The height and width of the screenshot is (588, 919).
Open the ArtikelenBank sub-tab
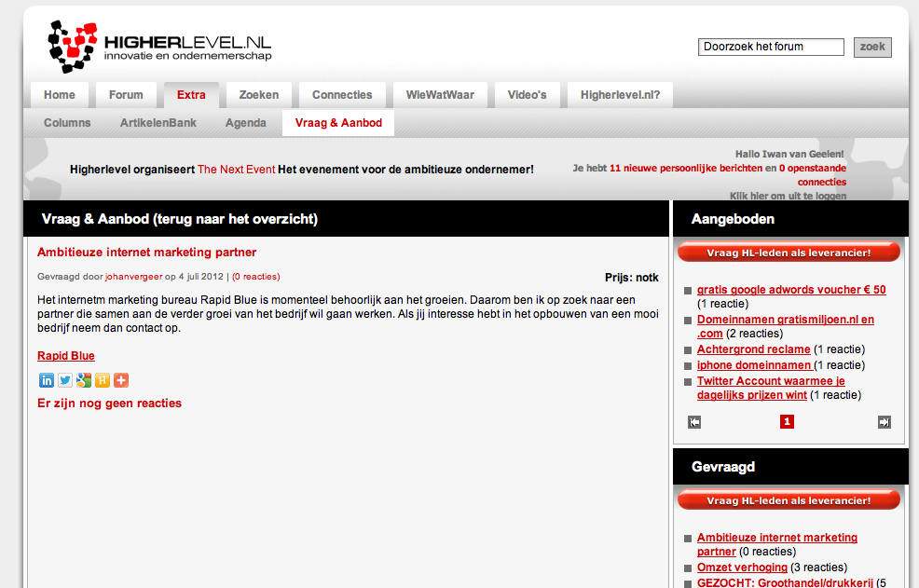(158, 123)
